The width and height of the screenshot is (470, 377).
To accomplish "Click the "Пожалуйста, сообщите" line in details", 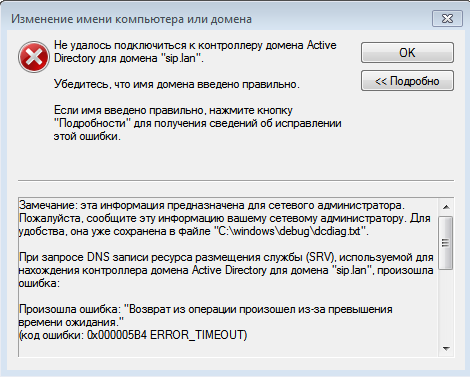I will pos(225,218).
